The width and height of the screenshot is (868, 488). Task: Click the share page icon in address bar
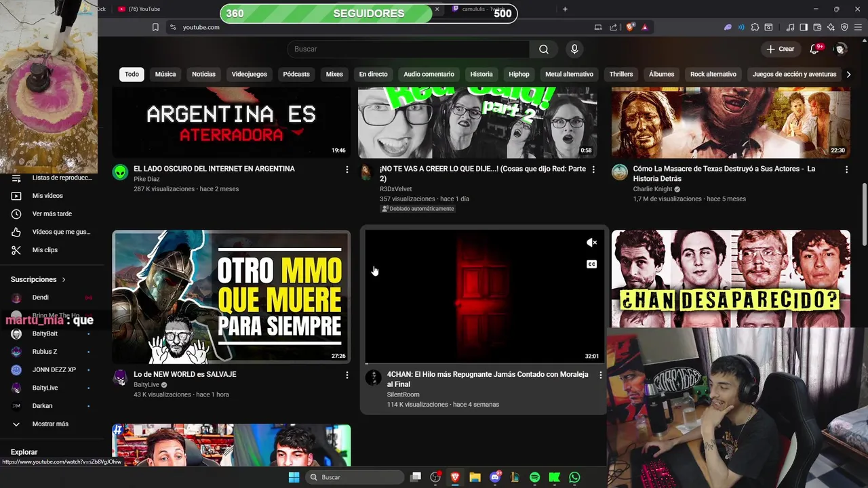coord(614,27)
